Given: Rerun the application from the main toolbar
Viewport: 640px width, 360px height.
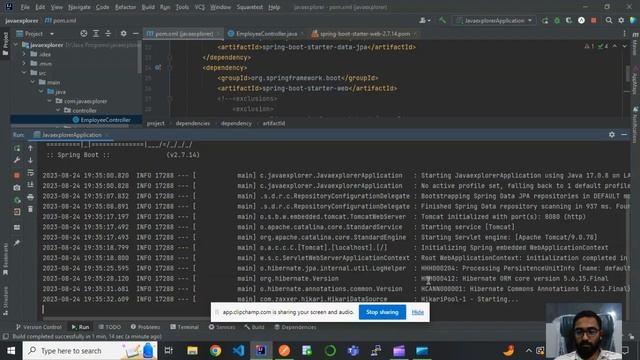Looking at the screenshot, I should click(545, 20).
